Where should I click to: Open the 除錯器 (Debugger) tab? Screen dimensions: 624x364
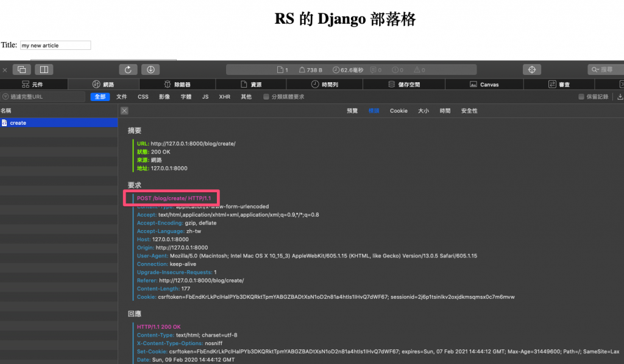(x=177, y=84)
